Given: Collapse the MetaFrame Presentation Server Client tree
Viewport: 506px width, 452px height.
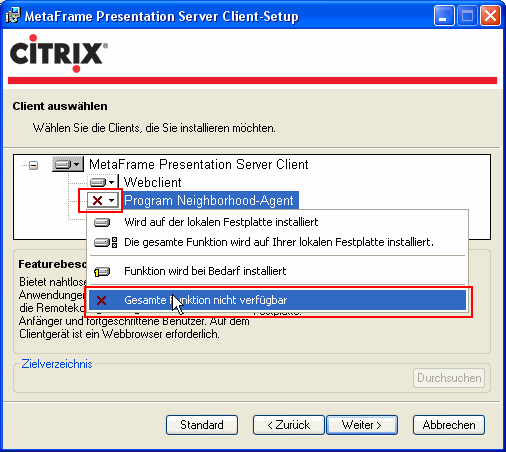Looking at the screenshot, I should (x=33, y=165).
